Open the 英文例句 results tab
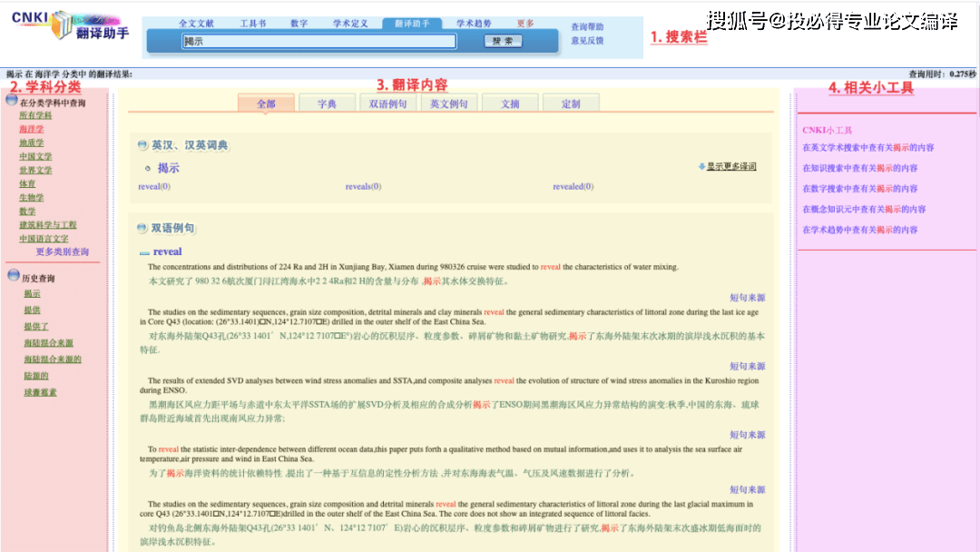The height and width of the screenshot is (552, 980). [x=449, y=103]
